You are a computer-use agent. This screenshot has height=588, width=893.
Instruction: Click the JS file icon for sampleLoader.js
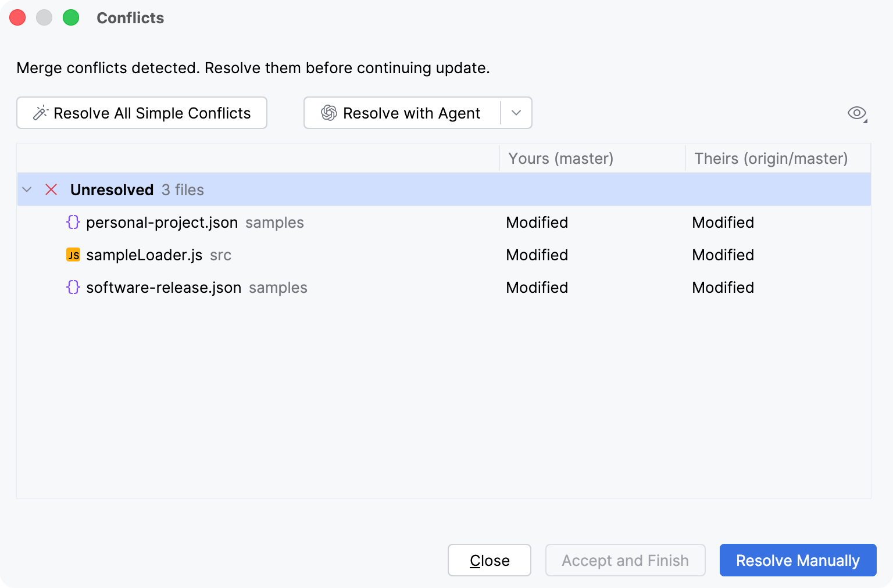pos(73,254)
